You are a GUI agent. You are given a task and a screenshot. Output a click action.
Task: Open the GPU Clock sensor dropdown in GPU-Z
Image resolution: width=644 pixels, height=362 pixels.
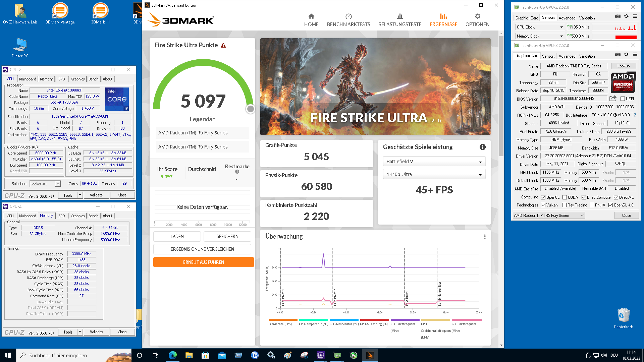click(540, 27)
